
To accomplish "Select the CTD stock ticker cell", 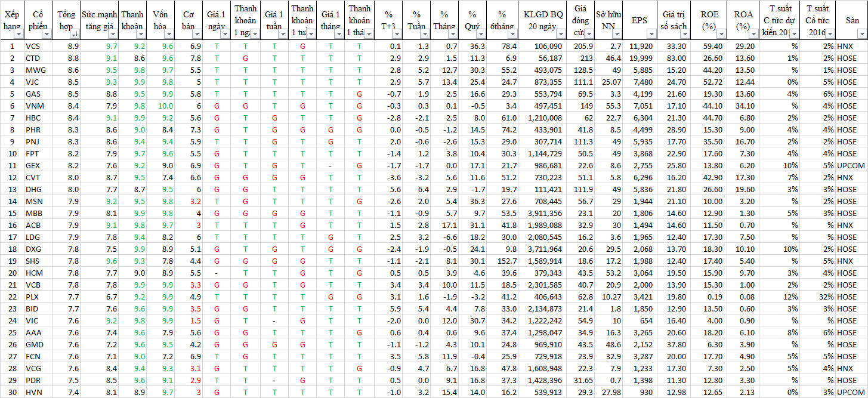I will point(39,58).
